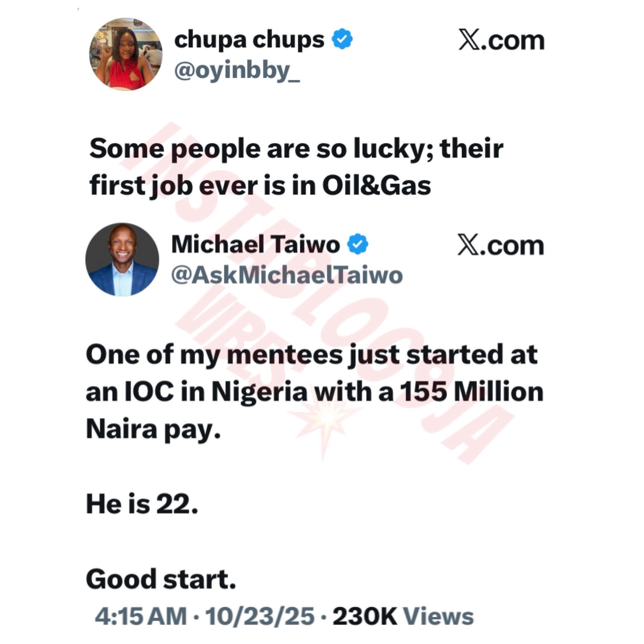Open the @oyinbby_ handle
This screenshot has width=644, height=644.
[x=237, y=71]
